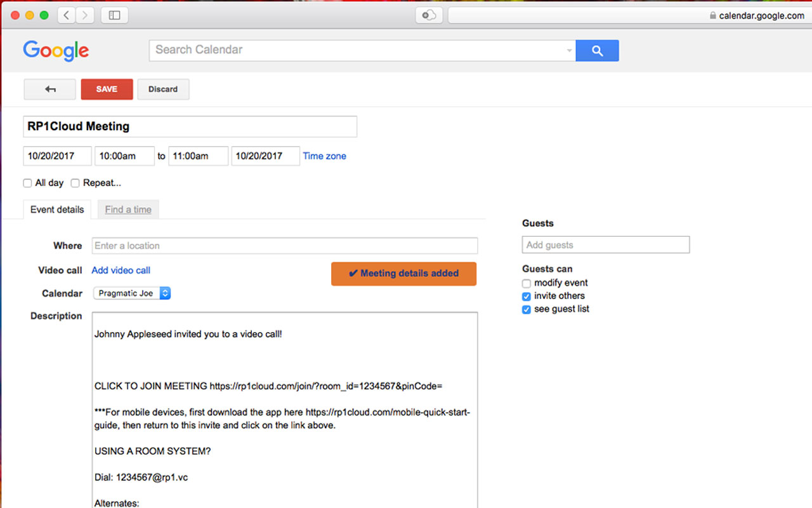Open the Time zone link

pyautogui.click(x=324, y=156)
